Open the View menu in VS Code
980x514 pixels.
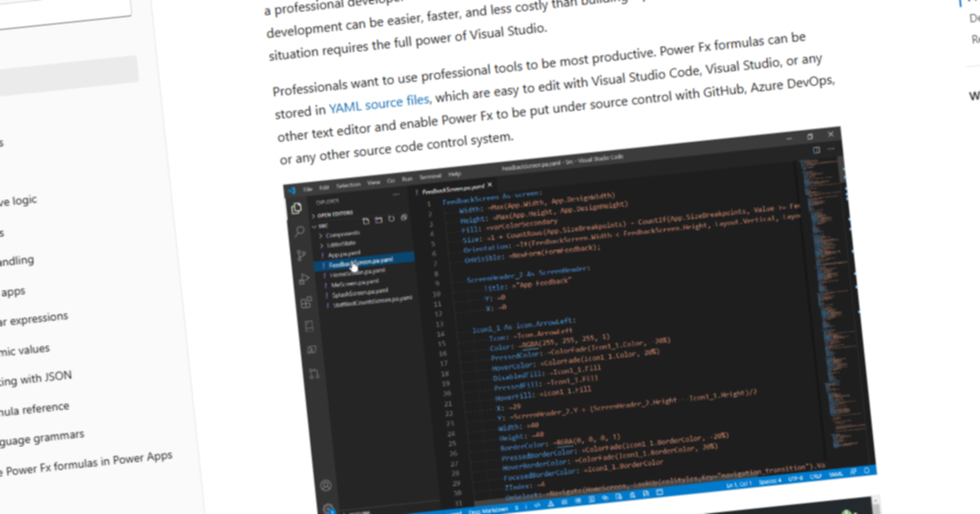click(x=374, y=181)
